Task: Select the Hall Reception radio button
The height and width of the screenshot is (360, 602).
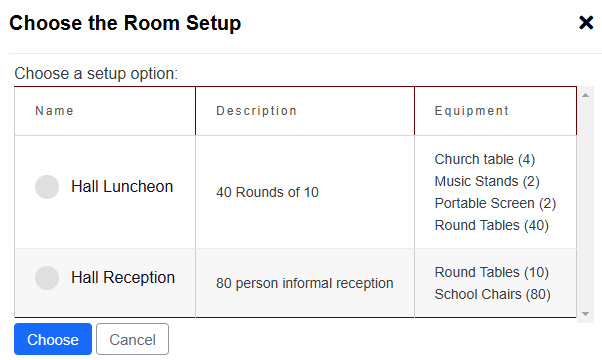Action: pyautogui.click(x=47, y=278)
